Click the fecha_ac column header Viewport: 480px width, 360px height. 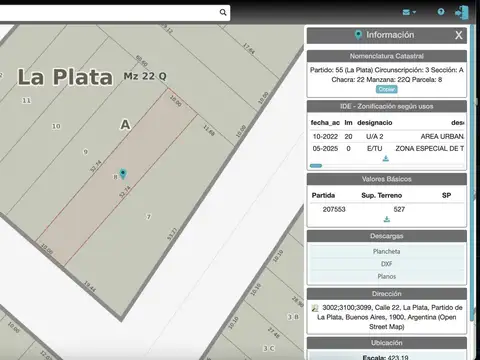pos(325,123)
